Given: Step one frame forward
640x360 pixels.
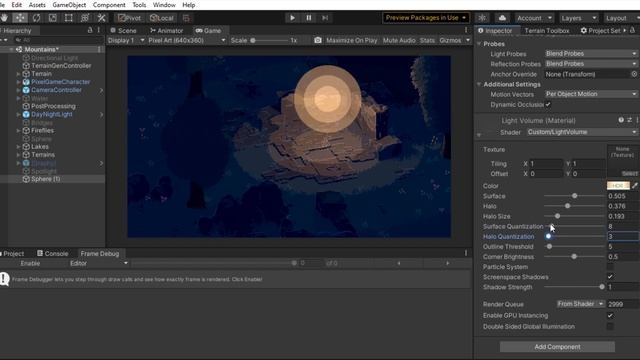Looking at the screenshot, I should [x=325, y=18].
